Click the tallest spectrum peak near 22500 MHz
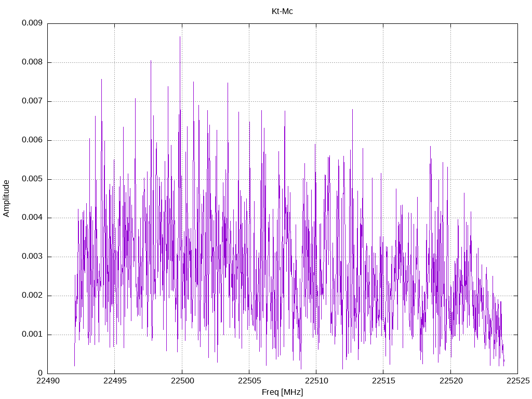This screenshot has width=532, height=399. (180, 37)
